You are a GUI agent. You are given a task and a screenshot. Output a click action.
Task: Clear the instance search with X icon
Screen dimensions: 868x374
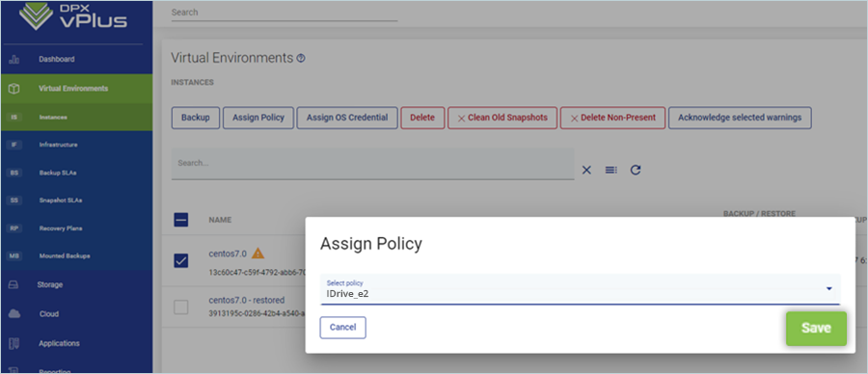586,171
